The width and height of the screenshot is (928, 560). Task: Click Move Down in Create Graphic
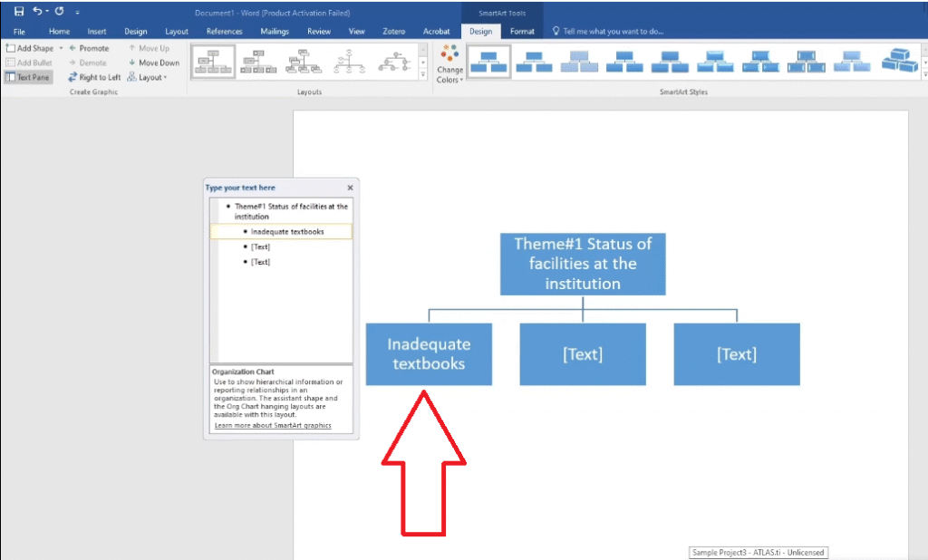(153, 63)
